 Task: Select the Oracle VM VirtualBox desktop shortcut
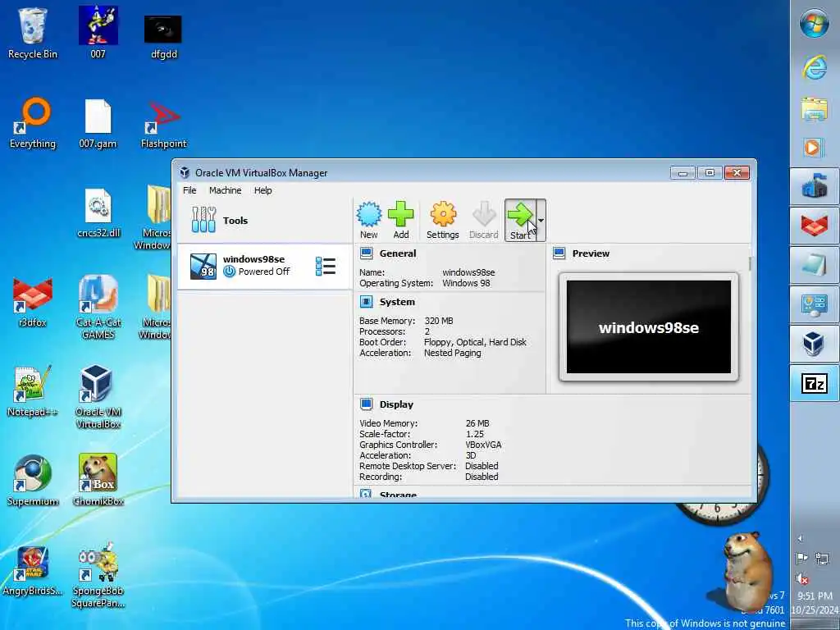click(x=98, y=396)
